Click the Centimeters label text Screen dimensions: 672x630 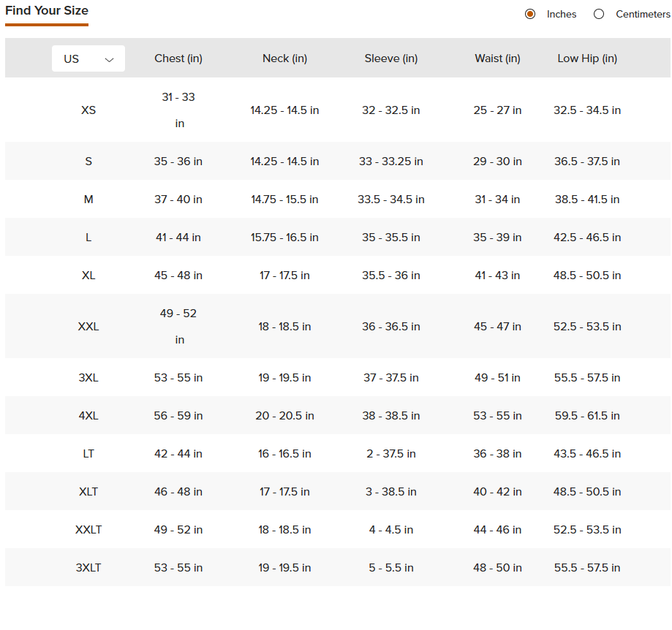pyautogui.click(x=643, y=14)
